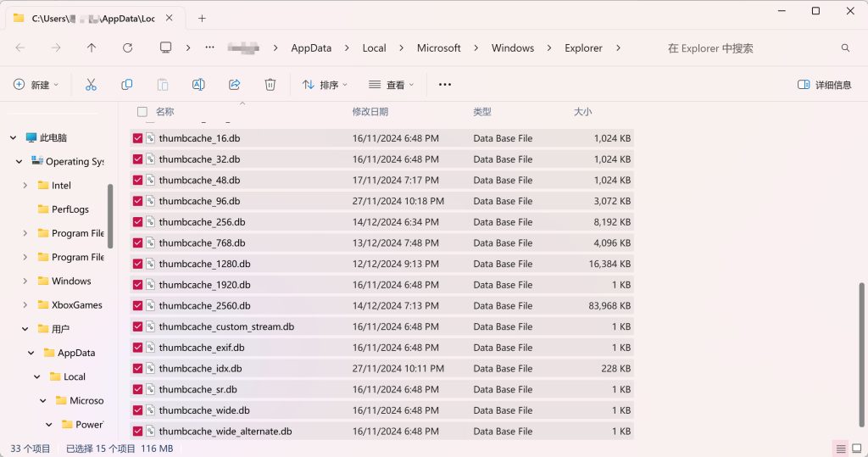Expand the Intel folder node
The width and height of the screenshot is (868, 457).
(25, 185)
